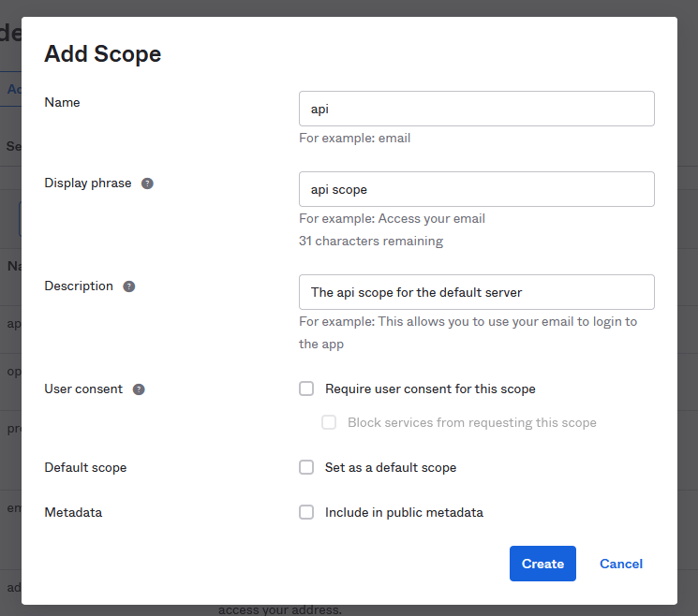The height and width of the screenshot is (616, 698).
Task: Click the Display phrase help icon
Action: pyautogui.click(x=147, y=183)
